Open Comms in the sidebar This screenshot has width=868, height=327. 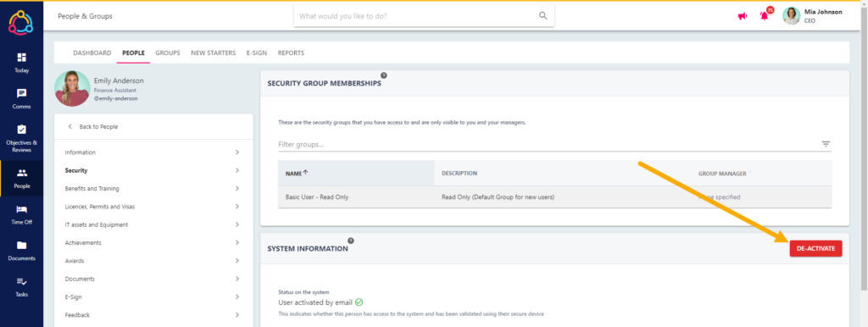point(21,99)
